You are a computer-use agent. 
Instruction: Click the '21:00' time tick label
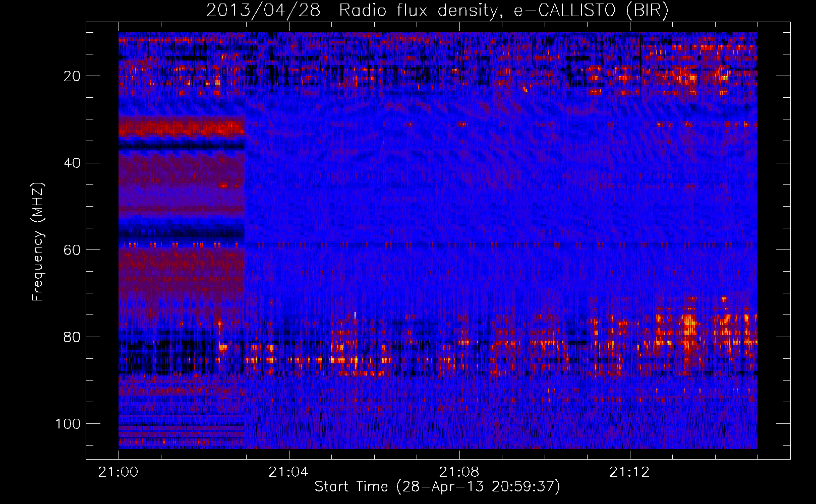point(118,472)
